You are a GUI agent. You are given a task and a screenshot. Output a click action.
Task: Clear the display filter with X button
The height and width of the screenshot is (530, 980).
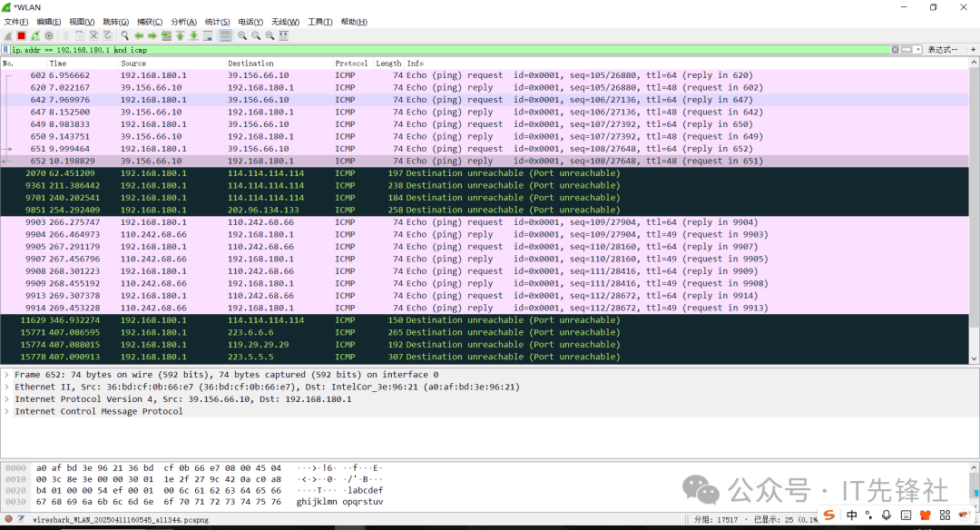coord(894,50)
